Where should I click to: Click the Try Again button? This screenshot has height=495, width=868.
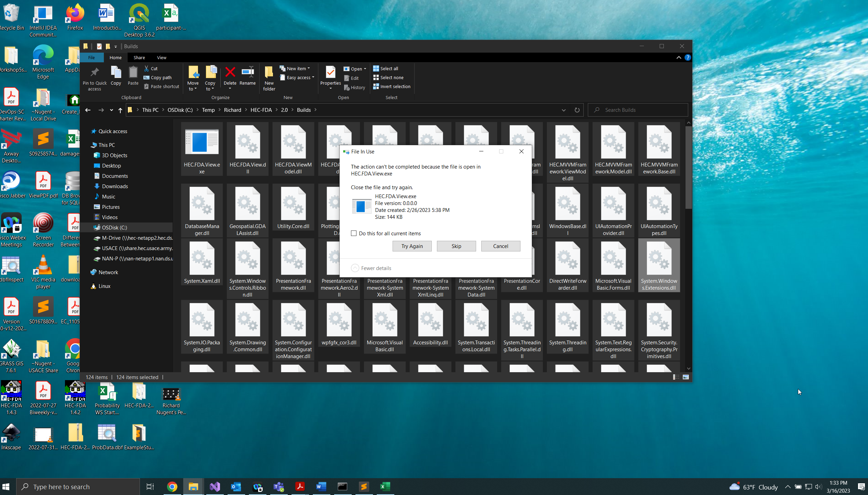pos(411,246)
